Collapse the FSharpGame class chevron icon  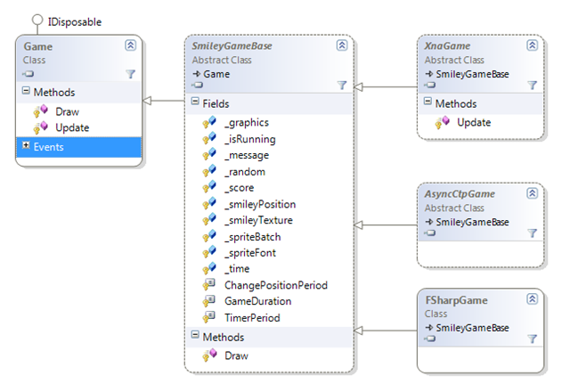point(533,299)
